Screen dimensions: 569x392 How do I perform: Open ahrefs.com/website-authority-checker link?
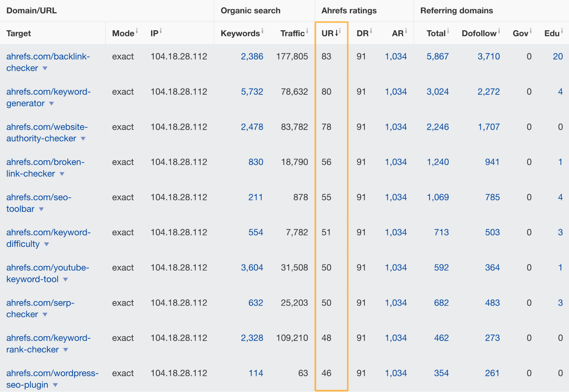click(47, 133)
